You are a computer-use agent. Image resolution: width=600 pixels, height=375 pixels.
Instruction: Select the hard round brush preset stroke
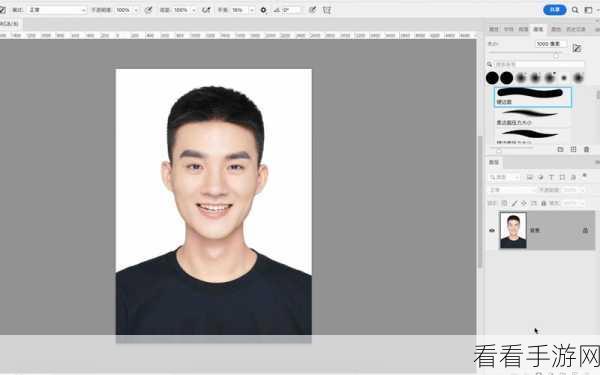click(x=532, y=97)
